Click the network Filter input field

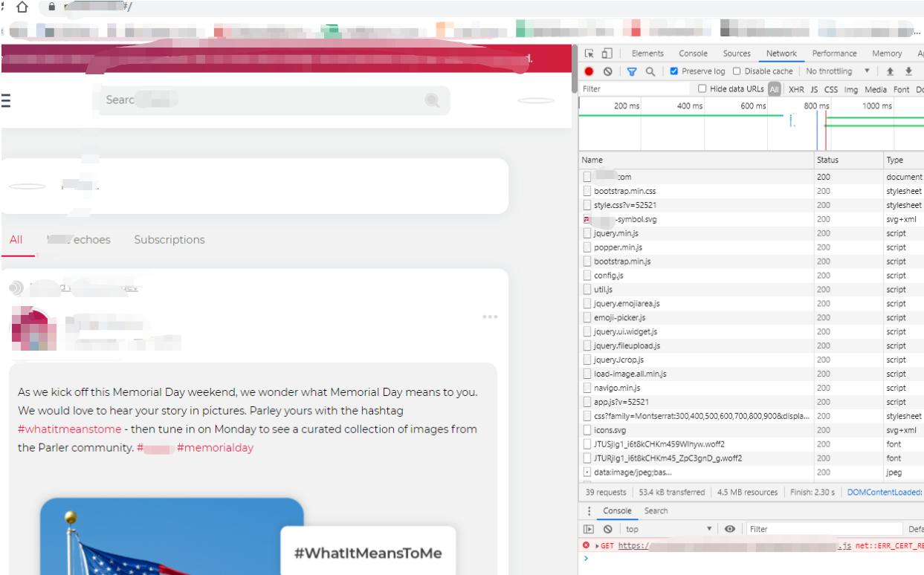tap(636, 89)
